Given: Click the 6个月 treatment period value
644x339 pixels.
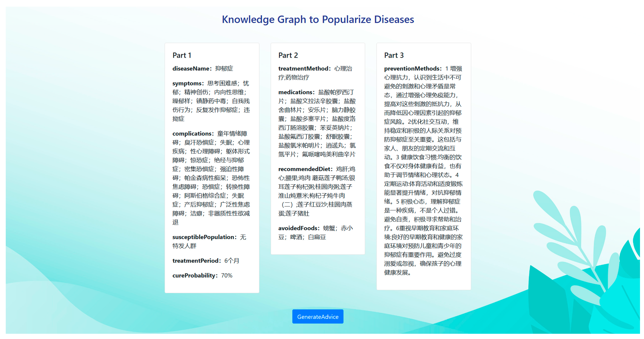Looking at the screenshot, I should pos(231,261).
